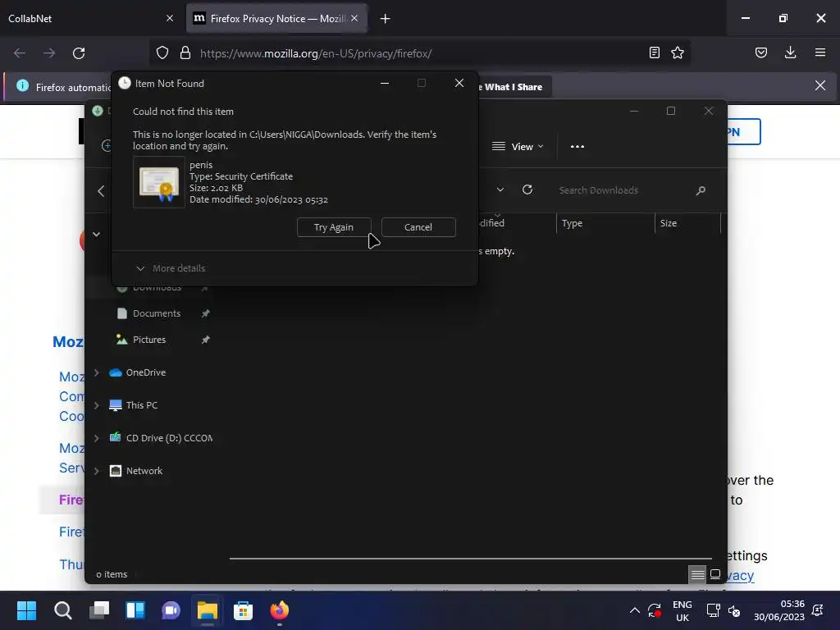Dismiss the Firefox notification bar
Image resolution: width=840 pixels, height=630 pixels.
pyautogui.click(x=820, y=85)
